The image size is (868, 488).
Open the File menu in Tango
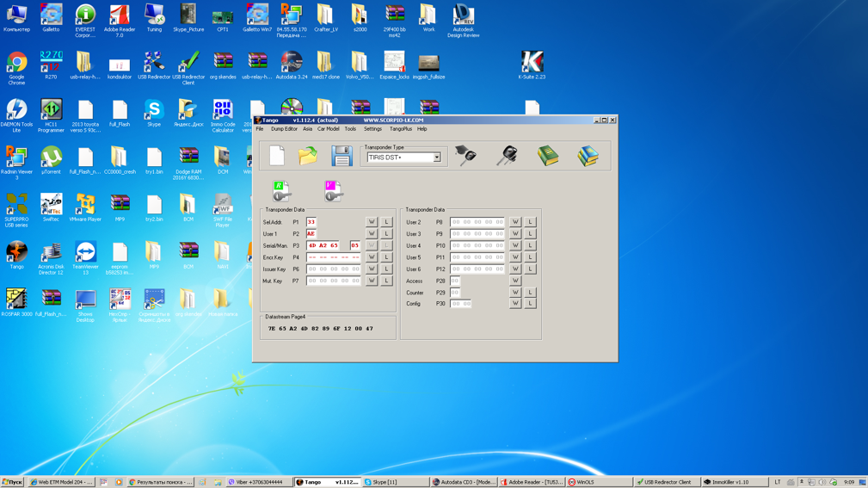(x=260, y=129)
